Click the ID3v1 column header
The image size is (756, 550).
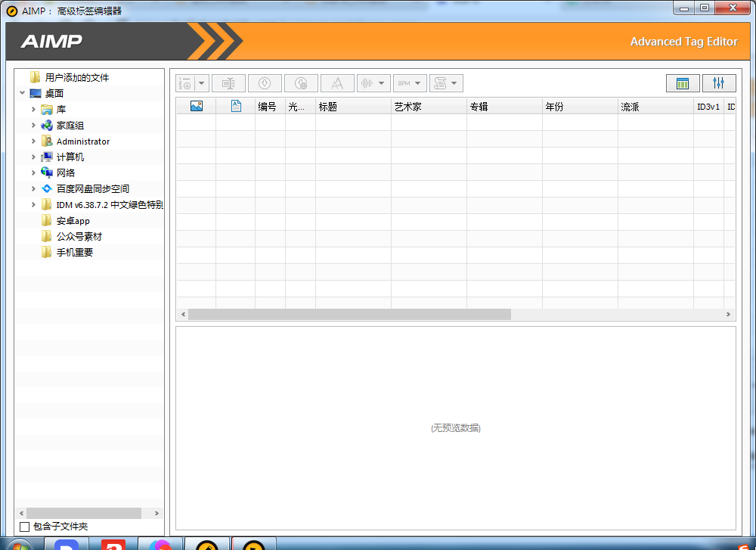point(709,107)
